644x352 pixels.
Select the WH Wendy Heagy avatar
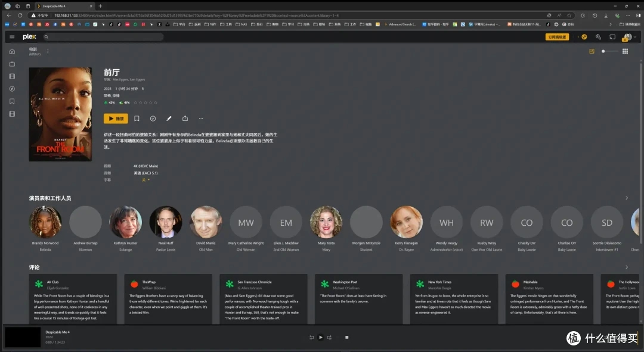point(447,222)
